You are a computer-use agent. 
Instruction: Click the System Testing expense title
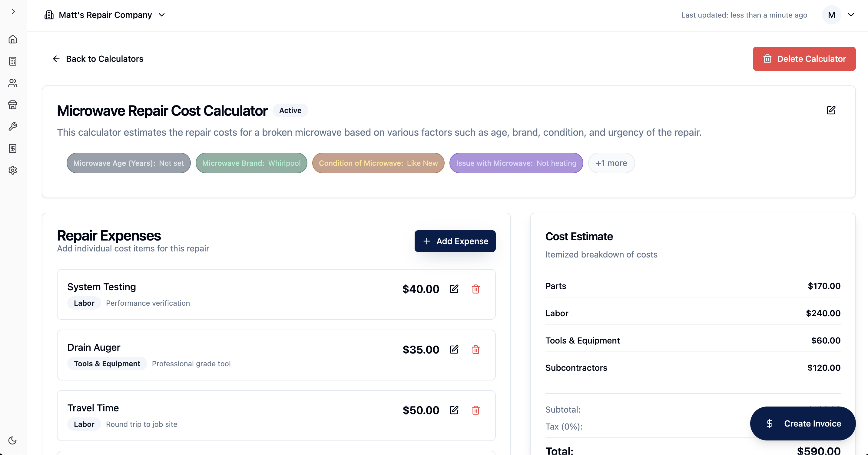click(x=101, y=287)
